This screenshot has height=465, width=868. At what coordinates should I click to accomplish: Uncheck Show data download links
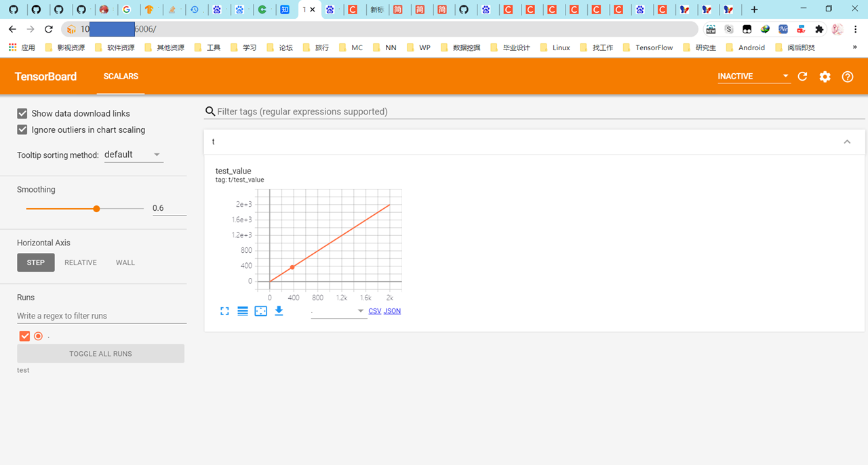point(22,113)
